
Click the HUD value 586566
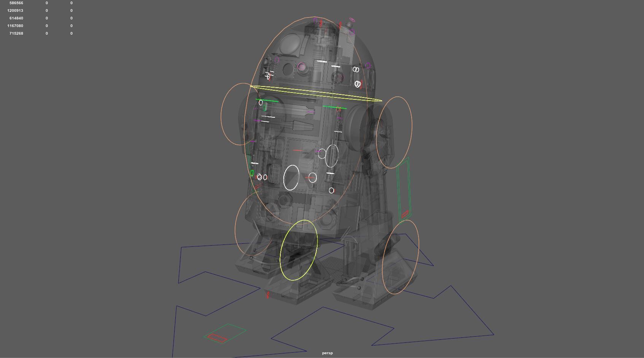point(16,3)
